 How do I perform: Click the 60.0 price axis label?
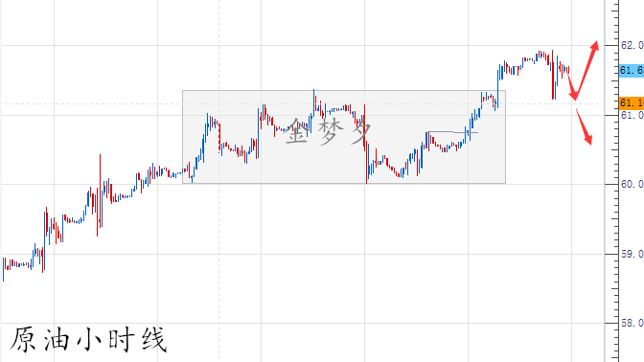632,184
